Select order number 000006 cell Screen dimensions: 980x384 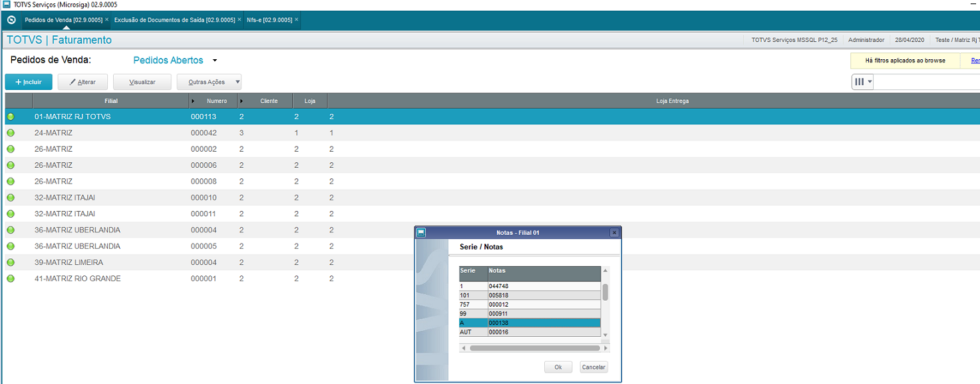pos(204,165)
